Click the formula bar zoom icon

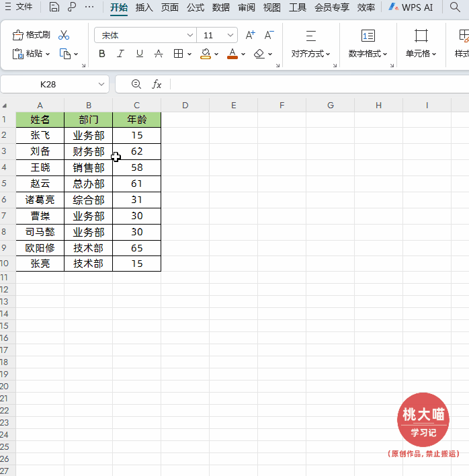point(136,84)
